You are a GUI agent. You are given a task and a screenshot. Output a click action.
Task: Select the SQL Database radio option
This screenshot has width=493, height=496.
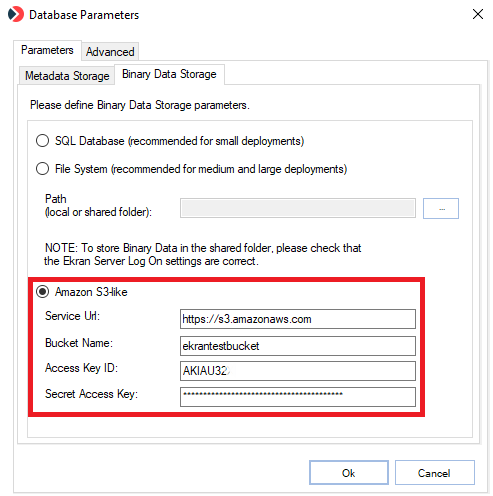click(42, 141)
